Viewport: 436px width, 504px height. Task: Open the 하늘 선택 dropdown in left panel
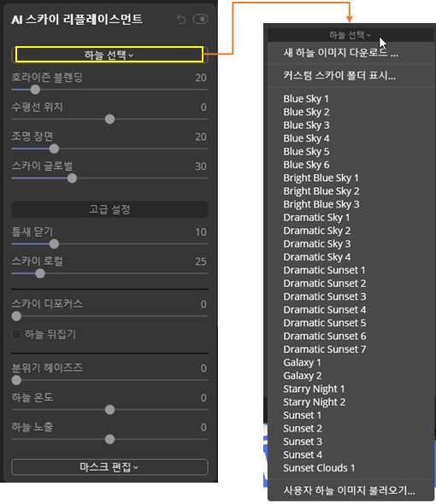pos(109,55)
